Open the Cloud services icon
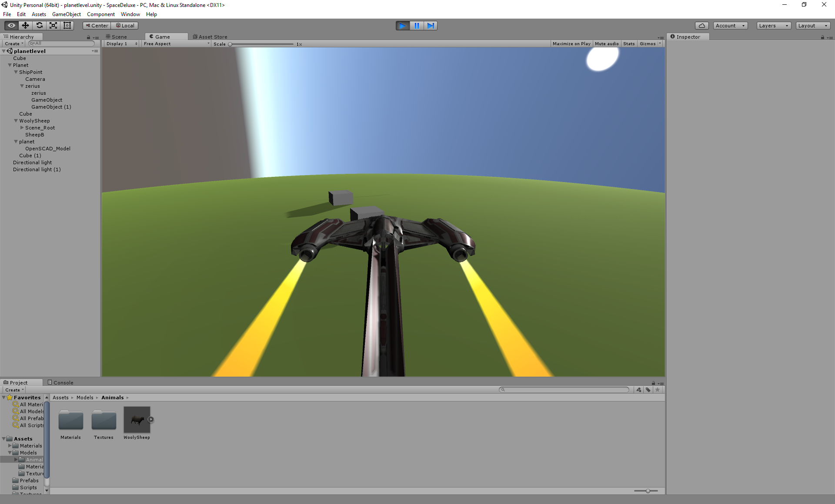This screenshot has height=504, width=835. click(x=701, y=26)
